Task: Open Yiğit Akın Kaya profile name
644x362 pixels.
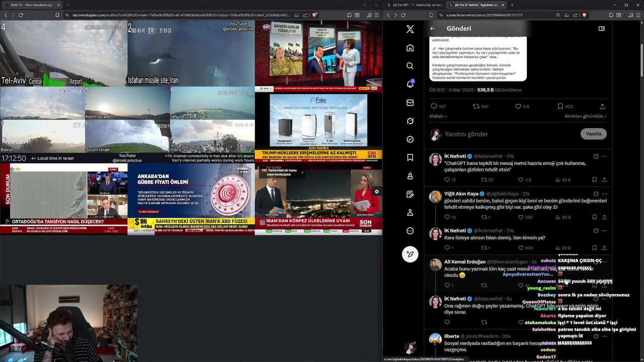Action: pyautogui.click(x=461, y=194)
